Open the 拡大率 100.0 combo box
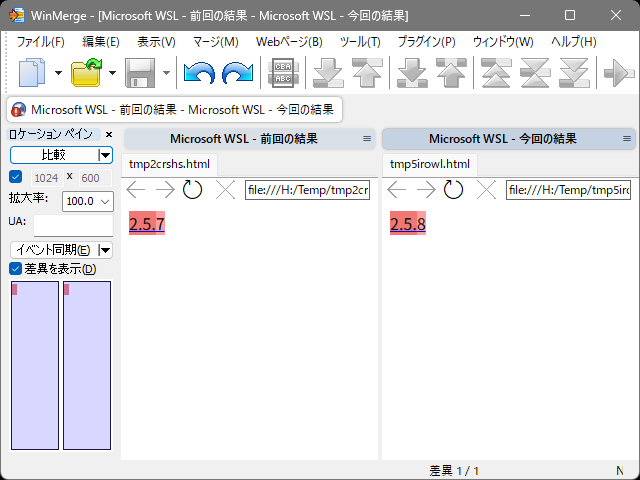 click(x=88, y=201)
